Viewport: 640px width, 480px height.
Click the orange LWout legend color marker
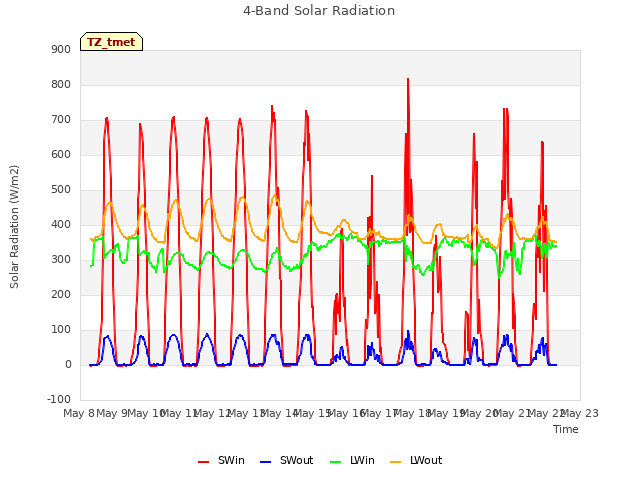click(x=396, y=462)
